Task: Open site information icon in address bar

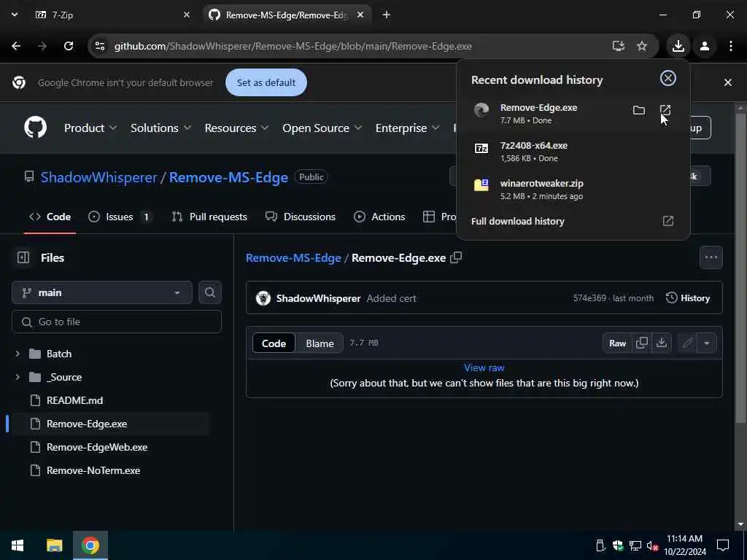Action: pyautogui.click(x=99, y=46)
